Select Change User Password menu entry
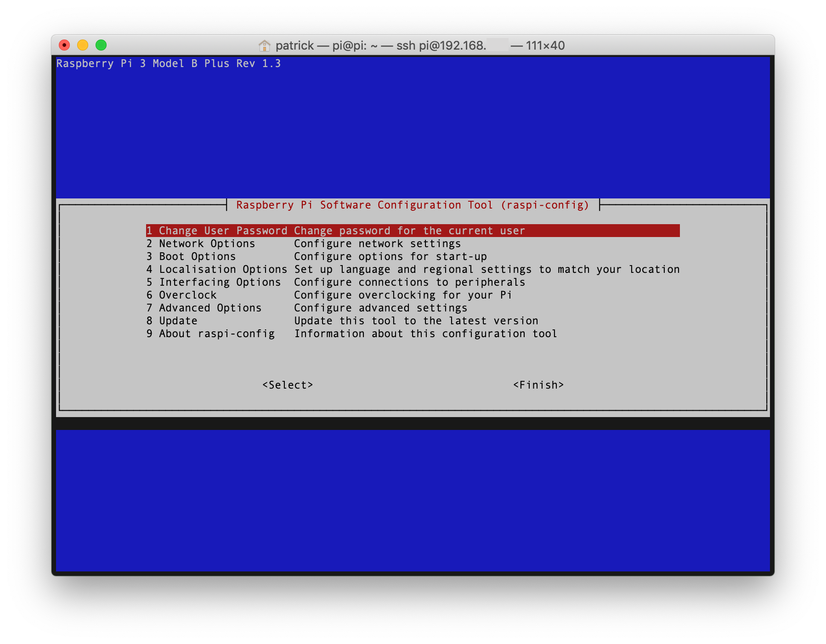The image size is (826, 644). click(413, 231)
